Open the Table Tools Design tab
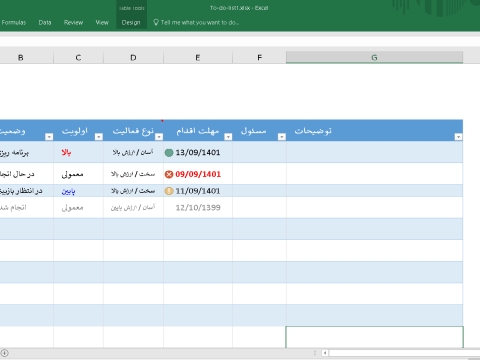This screenshot has height=360, width=480. (131, 22)
